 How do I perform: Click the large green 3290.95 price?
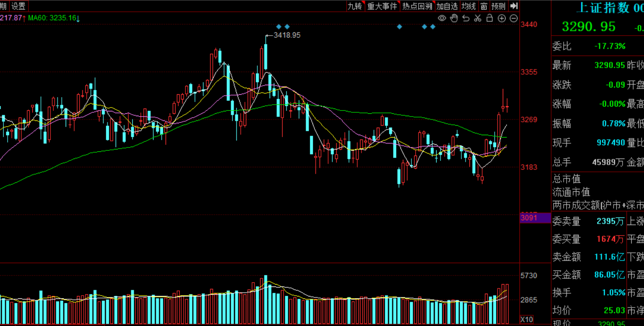588,26
